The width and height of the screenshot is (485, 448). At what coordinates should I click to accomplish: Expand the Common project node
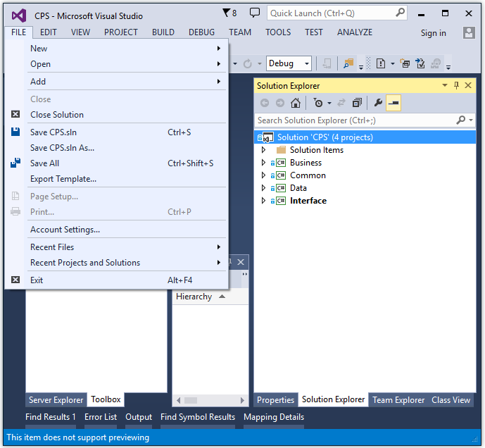(x=263, y=175)
